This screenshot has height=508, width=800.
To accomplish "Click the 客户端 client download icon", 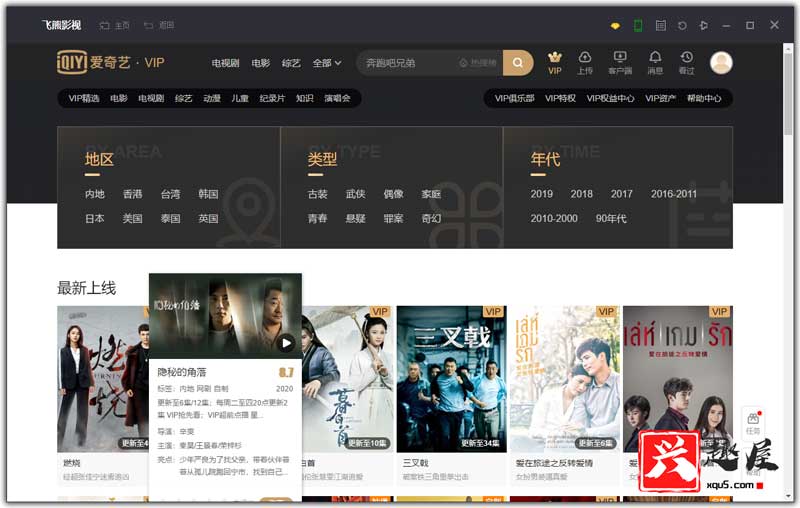I will 620,63.
